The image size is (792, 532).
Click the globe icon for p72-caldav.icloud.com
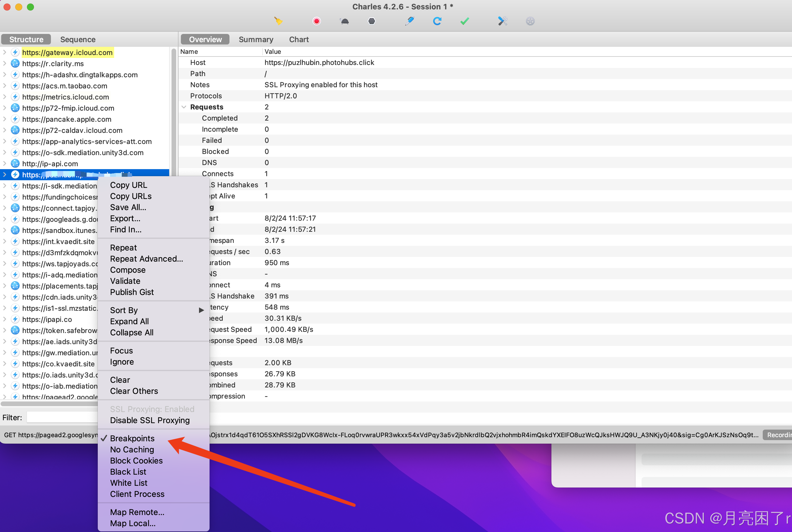pyautogui.click(x=15, y=130)
